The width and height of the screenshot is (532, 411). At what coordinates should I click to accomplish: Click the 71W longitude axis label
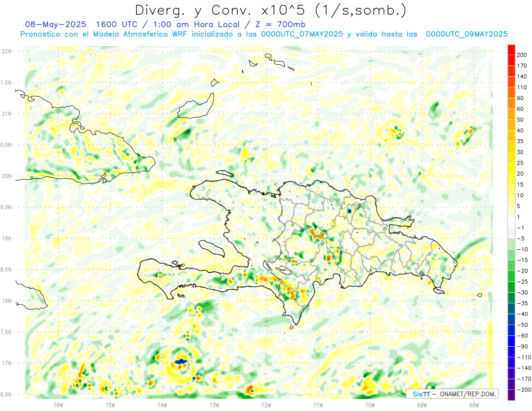pos(318,404)
